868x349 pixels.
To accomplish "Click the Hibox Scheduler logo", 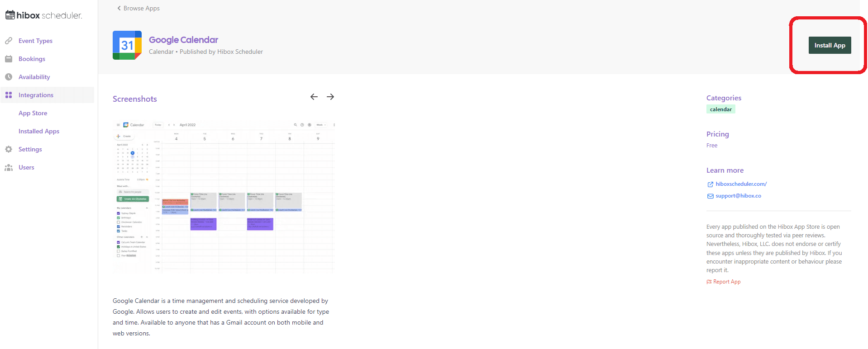I will tap(43, 15).
